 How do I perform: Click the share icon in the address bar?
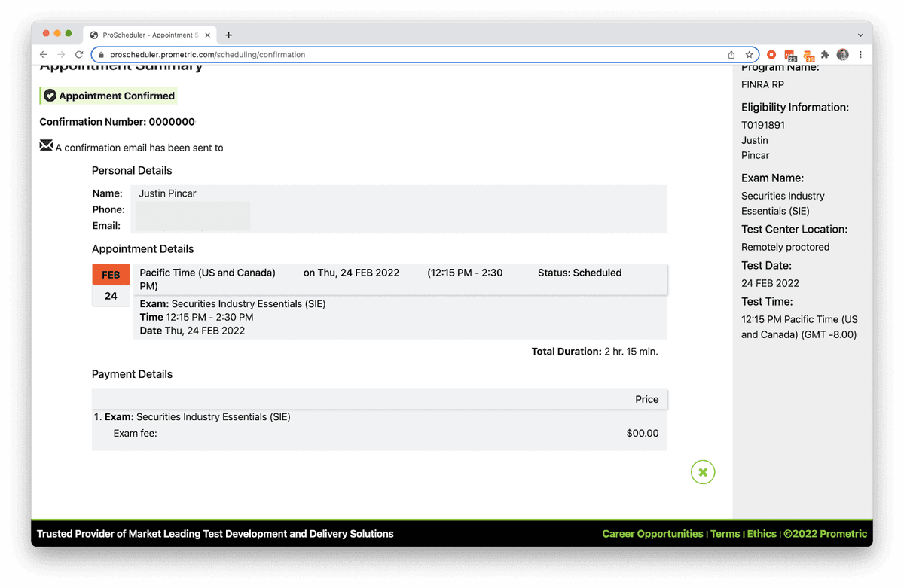731,55
